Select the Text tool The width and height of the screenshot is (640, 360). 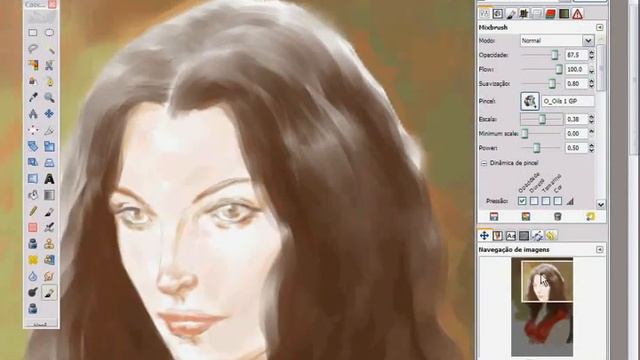click(x=49, y=179)
